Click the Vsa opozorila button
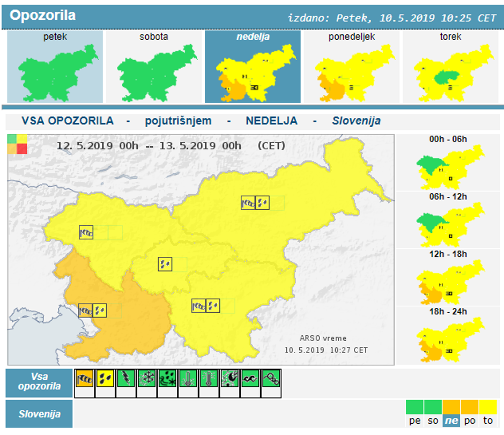Screen dimensions: 504x435 tap(39, 382)
